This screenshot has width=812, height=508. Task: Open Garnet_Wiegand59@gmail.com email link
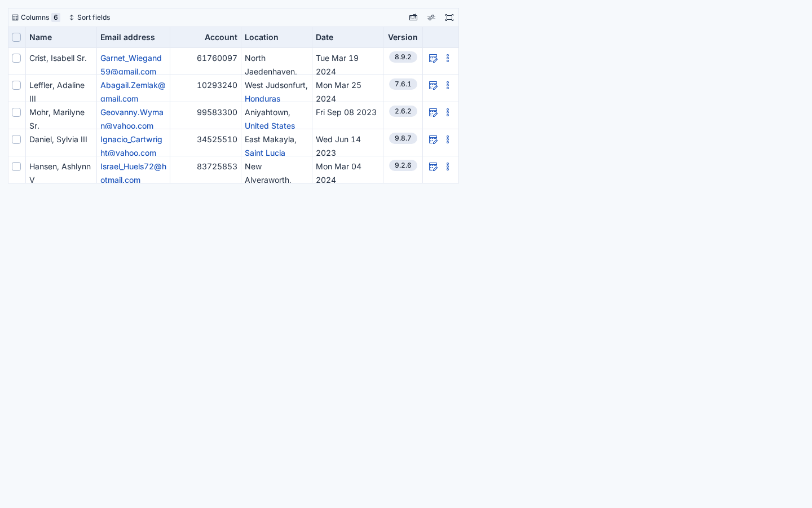pos(131,64)
